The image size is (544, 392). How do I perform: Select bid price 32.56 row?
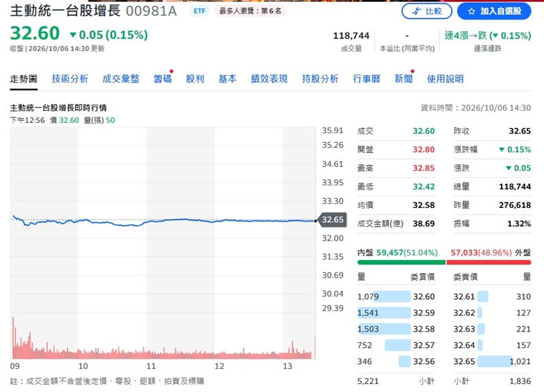[x=396, y=361]
